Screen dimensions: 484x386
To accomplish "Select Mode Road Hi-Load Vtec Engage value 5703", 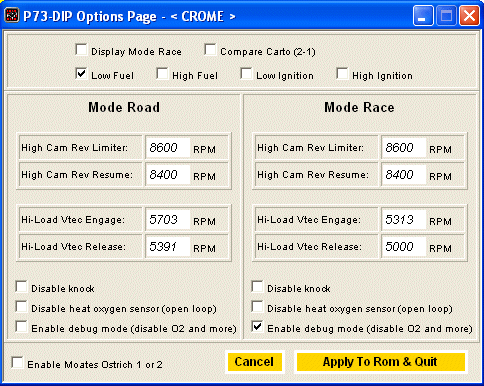I will 168,220.
